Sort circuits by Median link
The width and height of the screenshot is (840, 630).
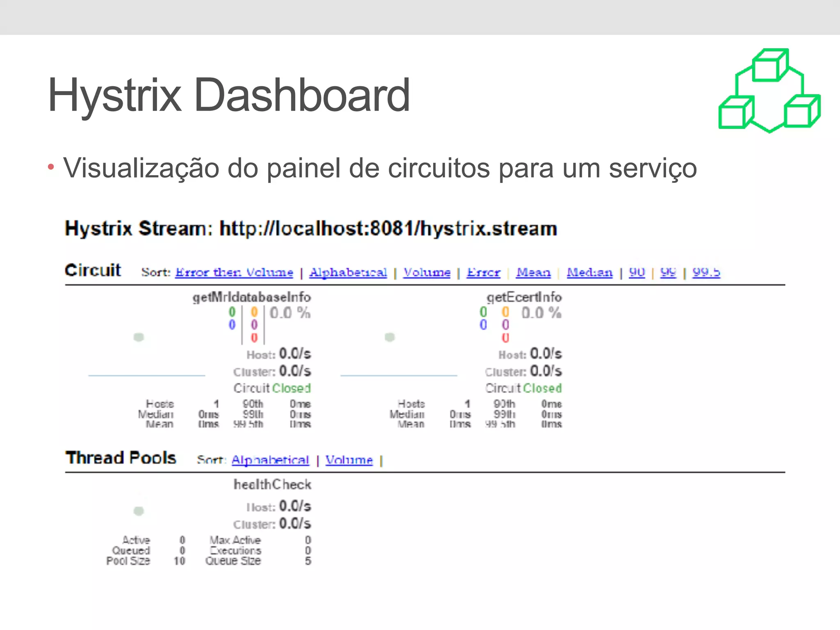[590, 272]
